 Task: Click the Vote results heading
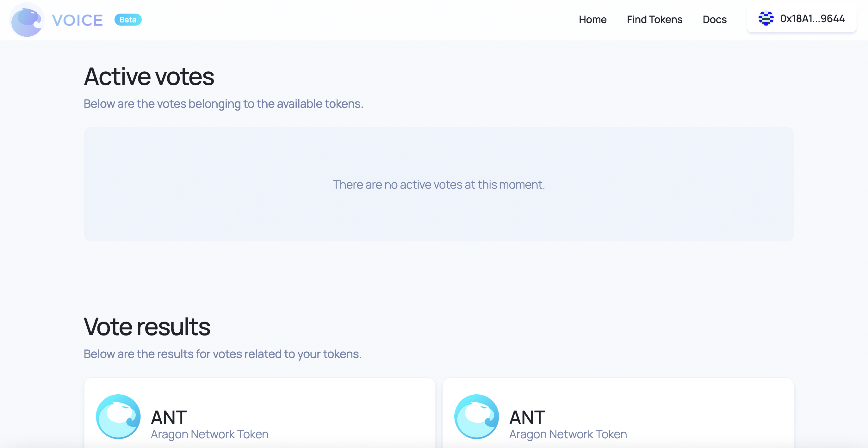pos(147,326)
